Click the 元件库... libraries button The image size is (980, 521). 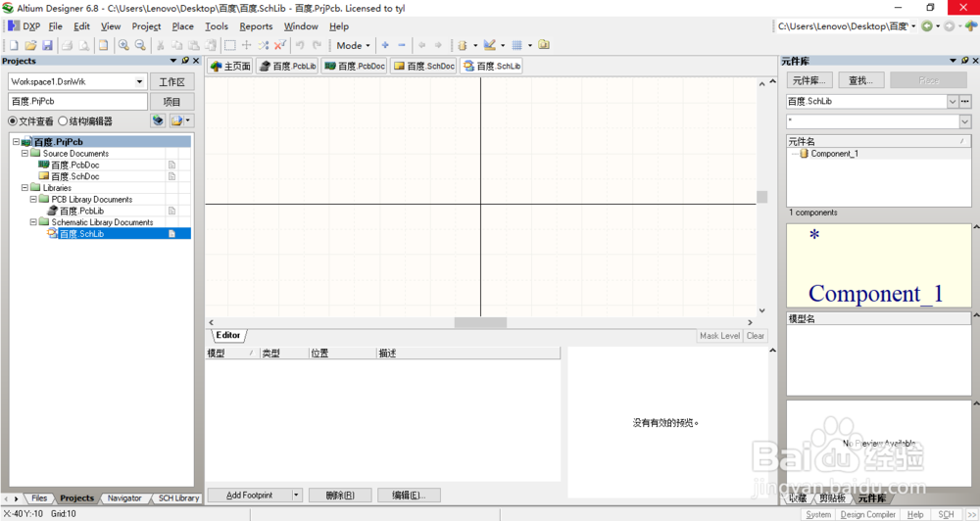tap(808, 80)
